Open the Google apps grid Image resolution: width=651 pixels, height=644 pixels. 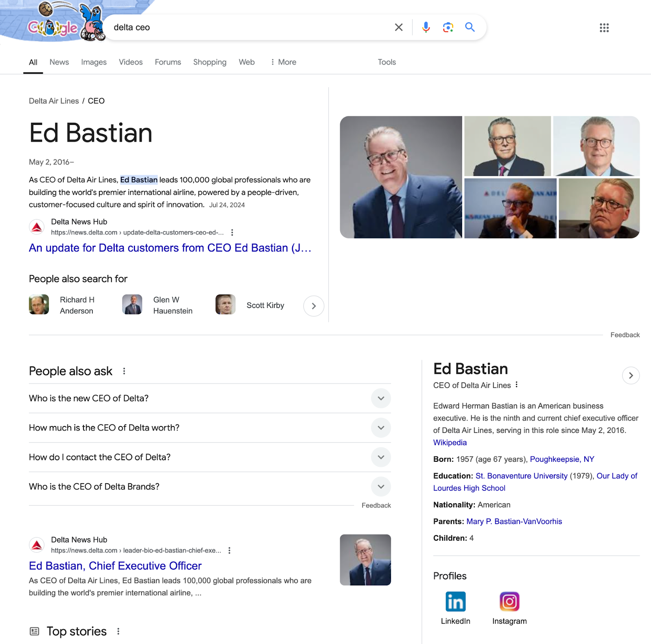(x=605, y=28)
